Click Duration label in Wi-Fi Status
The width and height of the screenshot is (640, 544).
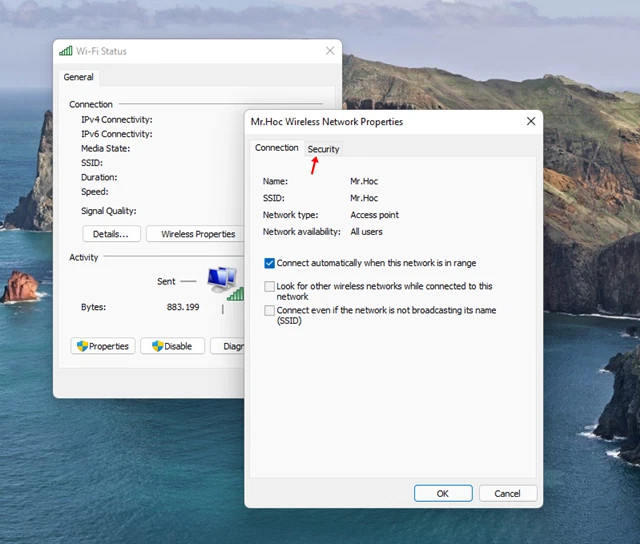pyautogui.click(x=99, y=178)
